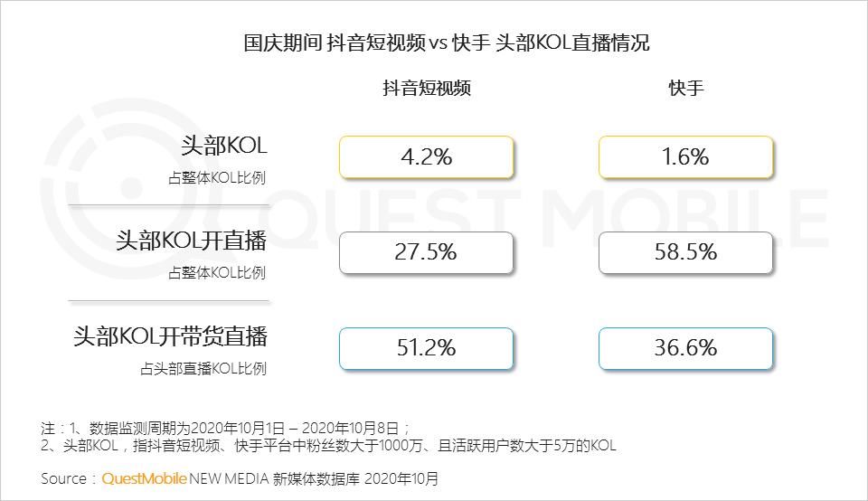
Task: Click the 头部KOL开带货直播 row label
Action: (x=171, y=337)
